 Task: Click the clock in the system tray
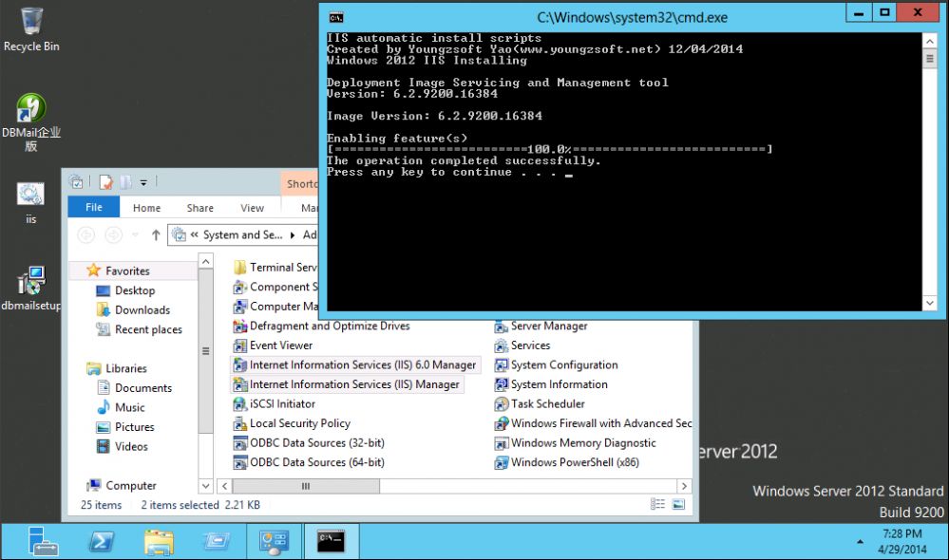coord(901,541)
